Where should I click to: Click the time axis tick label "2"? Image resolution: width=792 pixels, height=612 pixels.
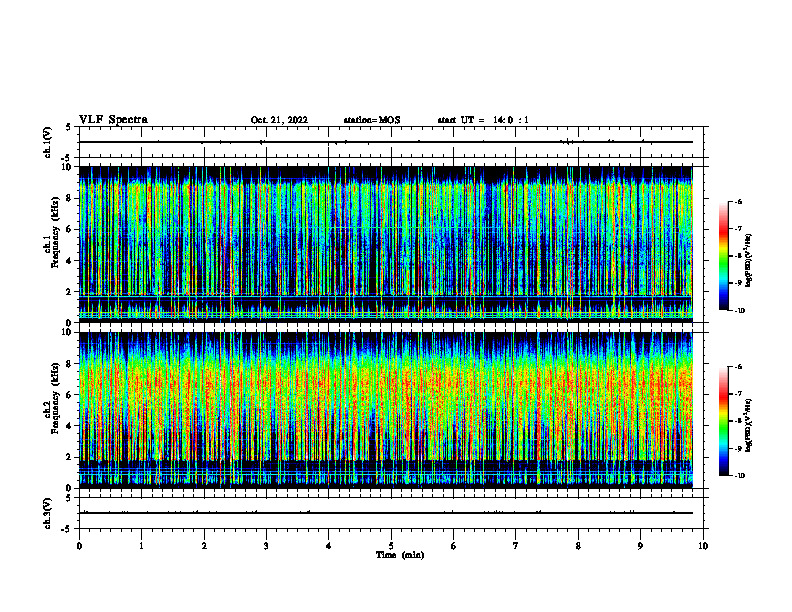204,546
